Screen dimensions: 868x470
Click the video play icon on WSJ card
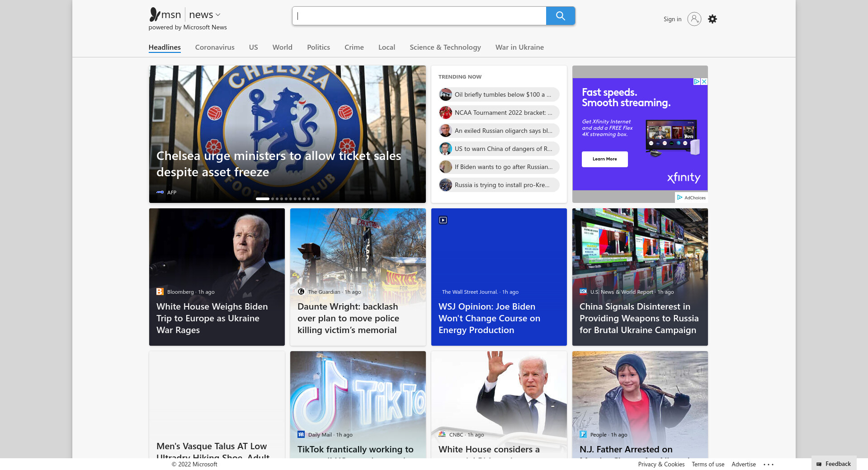coord(443,220)
